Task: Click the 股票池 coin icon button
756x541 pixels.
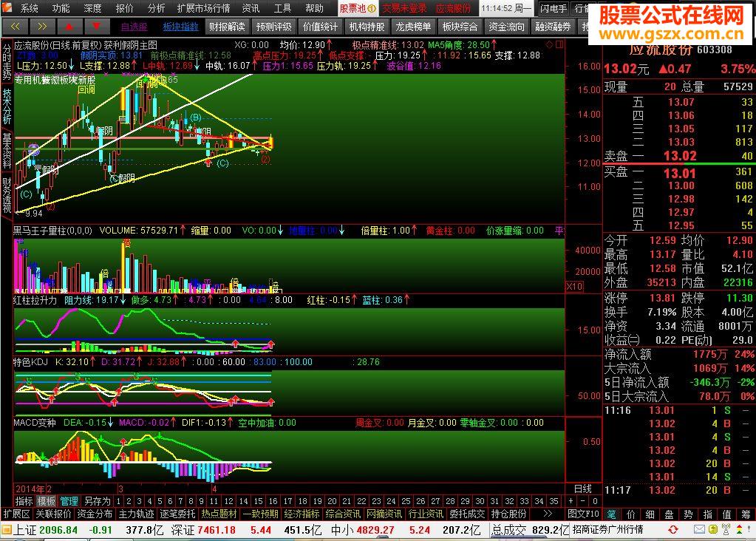Action: tap(358, 8)
